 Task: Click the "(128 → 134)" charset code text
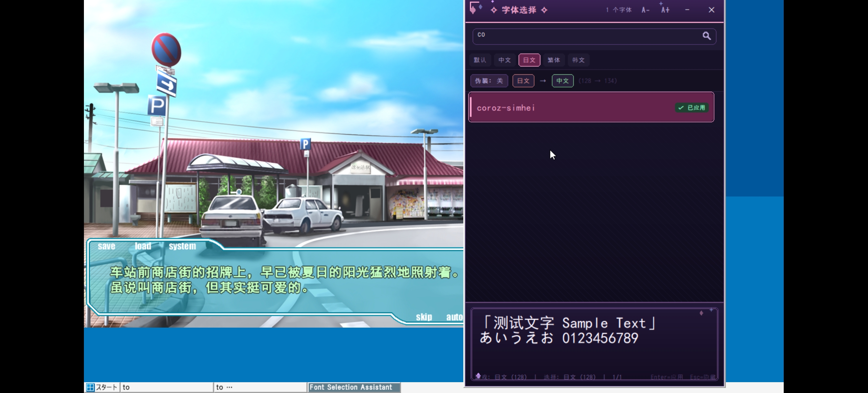(598, 81)
